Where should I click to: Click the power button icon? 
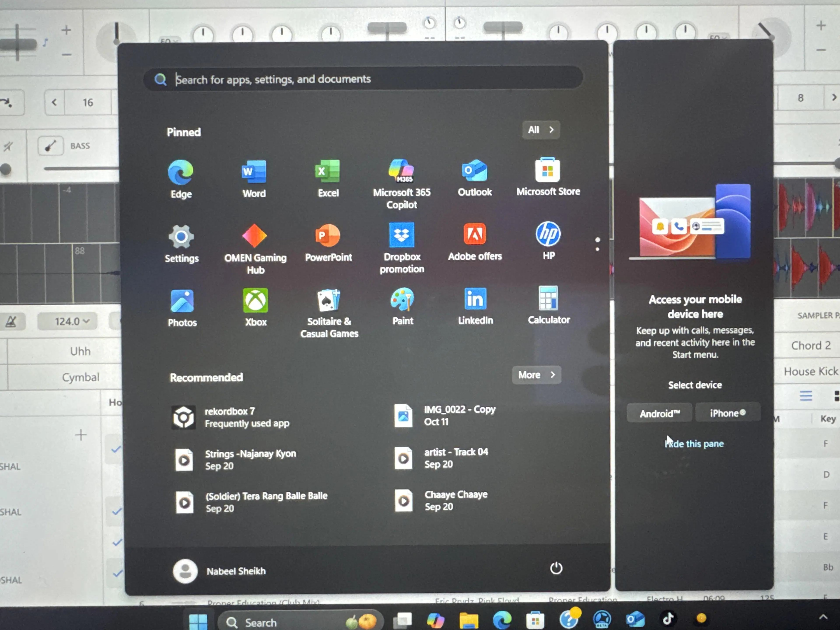(556, 568)
